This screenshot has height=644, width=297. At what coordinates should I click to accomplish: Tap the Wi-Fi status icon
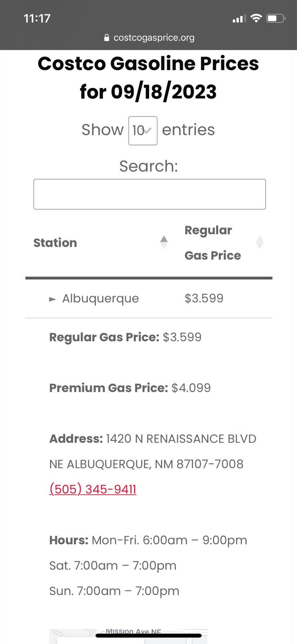click(256, 18)
